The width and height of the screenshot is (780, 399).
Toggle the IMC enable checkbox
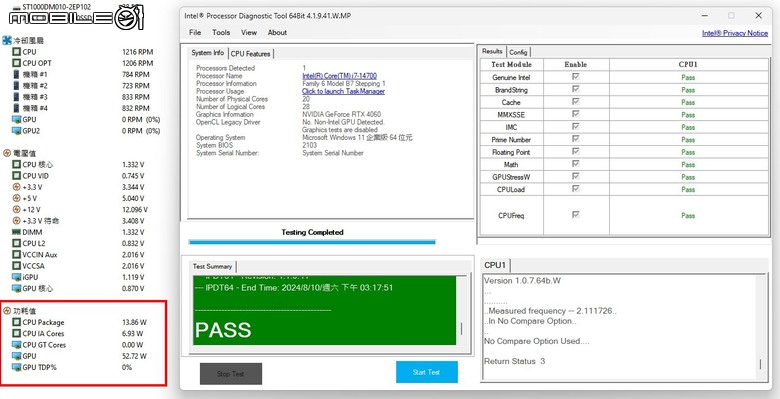tap(576, 126)
